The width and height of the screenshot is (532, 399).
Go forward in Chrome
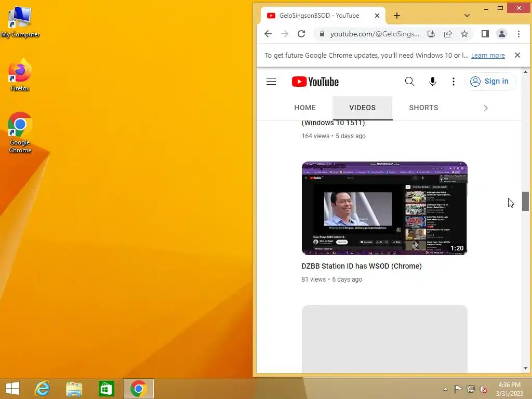point(285,34)
